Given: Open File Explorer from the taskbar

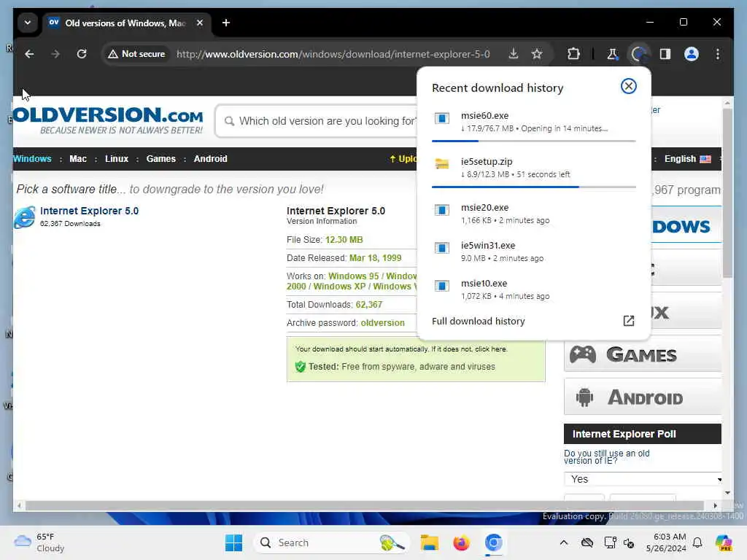Looking at the screenshot, I should [429, 542].
